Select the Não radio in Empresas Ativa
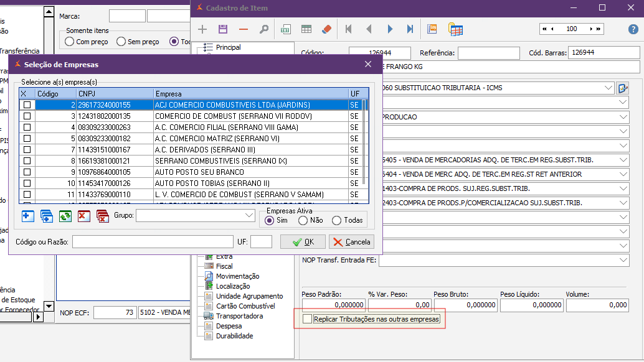Viewport: 644px width, 362px height. (303, 220)
